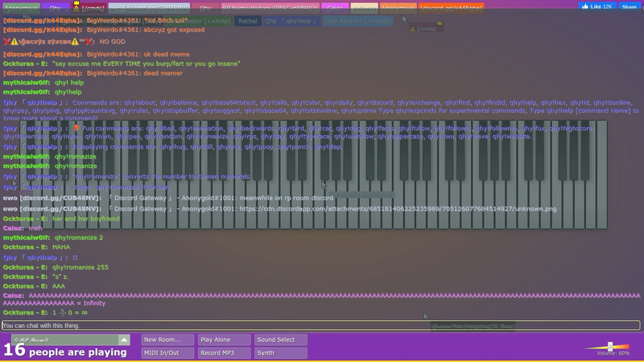
Task: Click the chat message 'abcxyz got exposed'
Action: pyautogui.click(x=174, y=30)
